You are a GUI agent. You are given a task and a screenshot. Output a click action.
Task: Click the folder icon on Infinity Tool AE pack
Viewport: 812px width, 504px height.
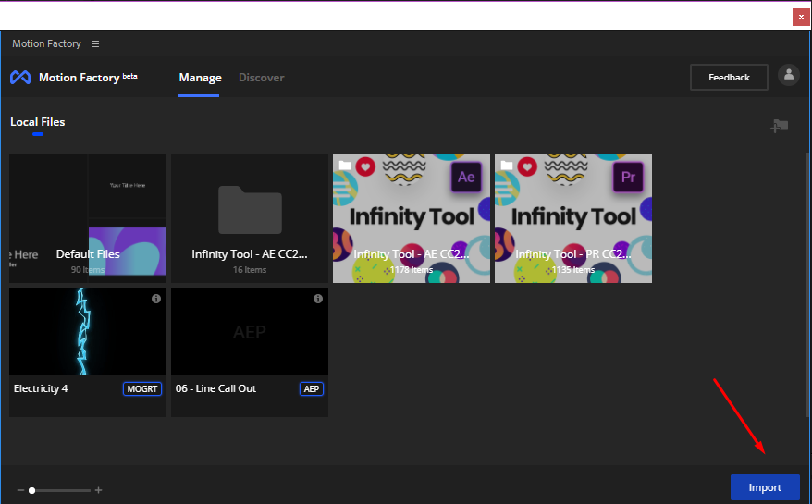click(x=345, y=166)
